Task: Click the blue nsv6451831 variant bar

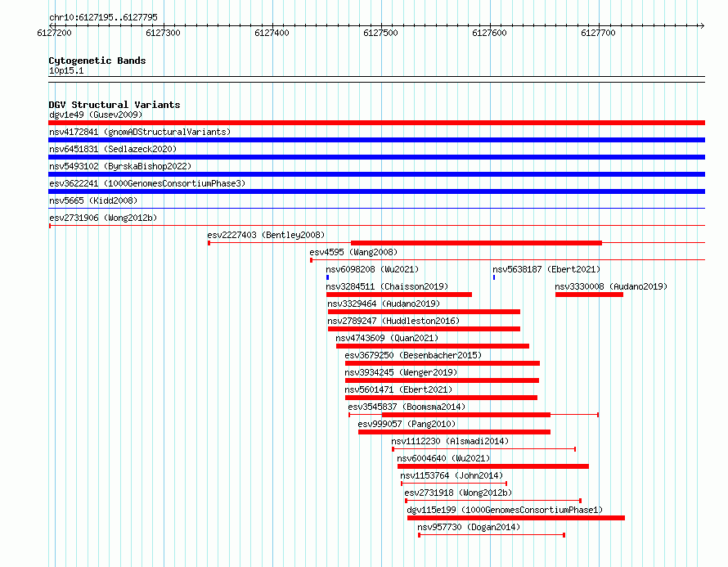Action: [x=376, y=157]
